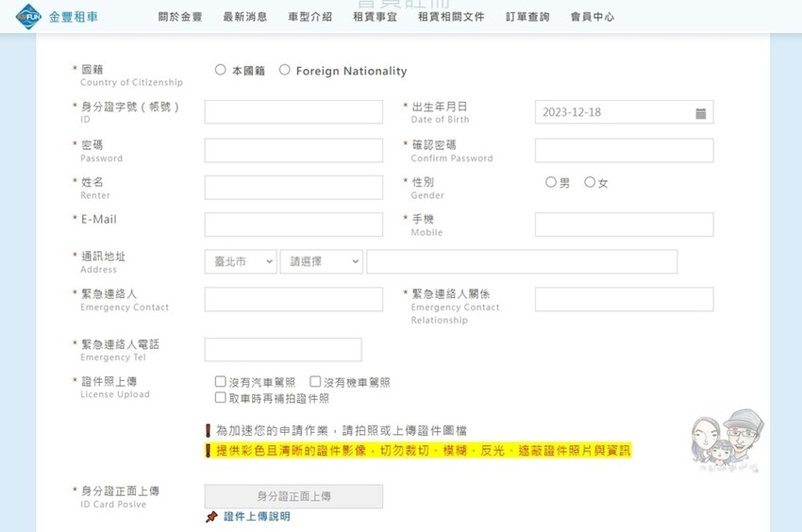Tick the 沒有機車駕照 checkbox
The width and height of the screenshot is (802, 532).
coord(315,382)
